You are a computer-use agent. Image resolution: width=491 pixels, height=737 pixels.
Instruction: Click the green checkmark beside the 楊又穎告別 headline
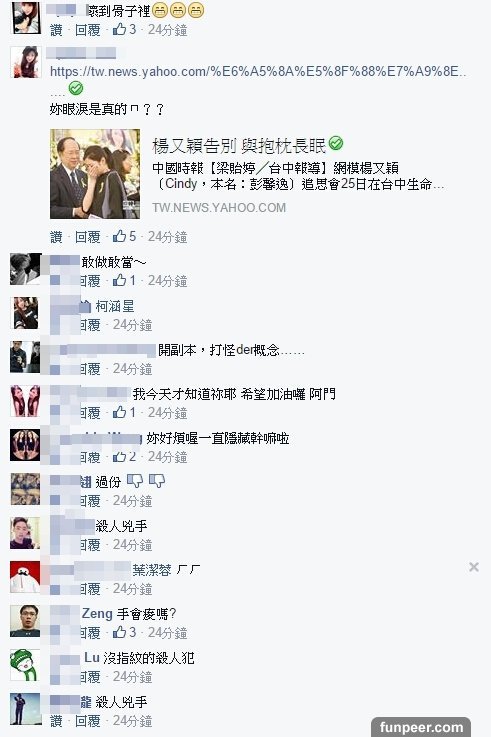tap(335, 143)
